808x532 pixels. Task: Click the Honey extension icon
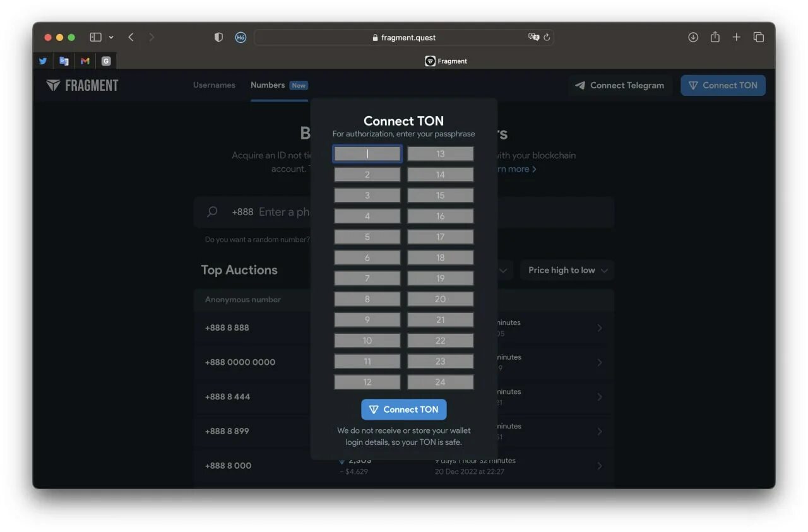241,37
